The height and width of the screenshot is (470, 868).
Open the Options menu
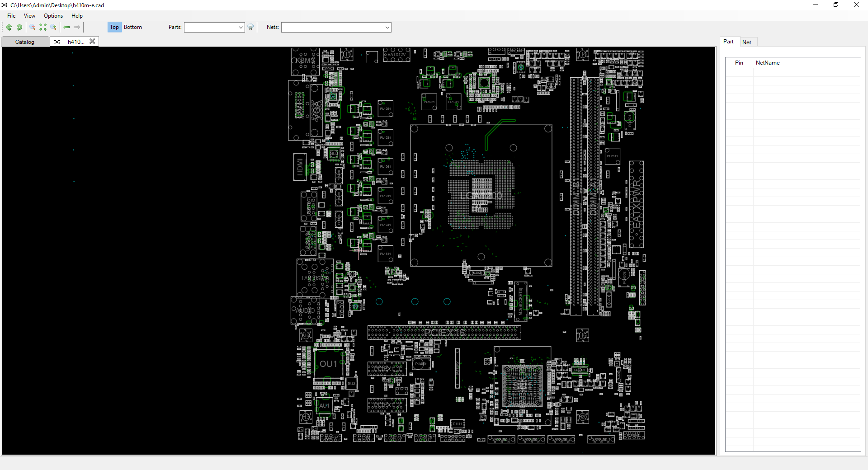point(53,16)
